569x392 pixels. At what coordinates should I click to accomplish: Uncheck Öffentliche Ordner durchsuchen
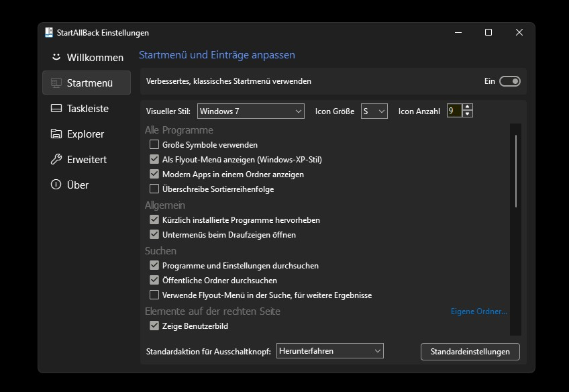coord(154,280)
